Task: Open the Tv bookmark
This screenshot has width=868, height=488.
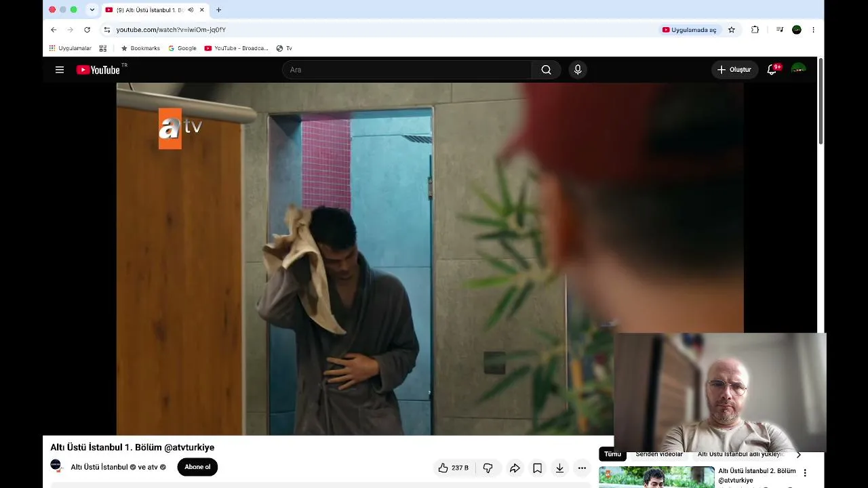Action: 284,49
